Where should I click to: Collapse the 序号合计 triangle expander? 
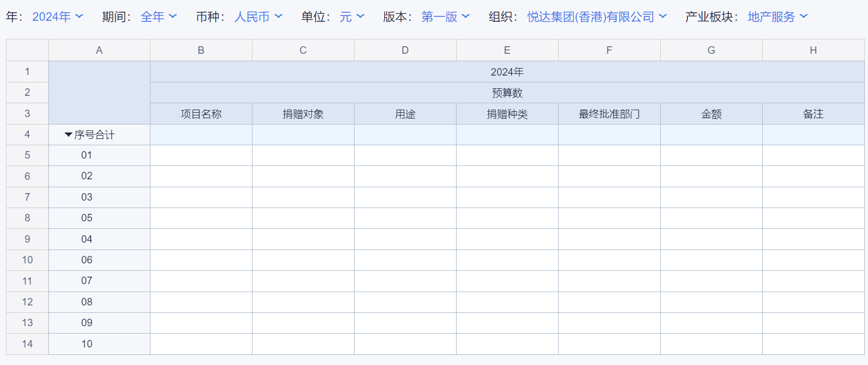pos(68,135)
